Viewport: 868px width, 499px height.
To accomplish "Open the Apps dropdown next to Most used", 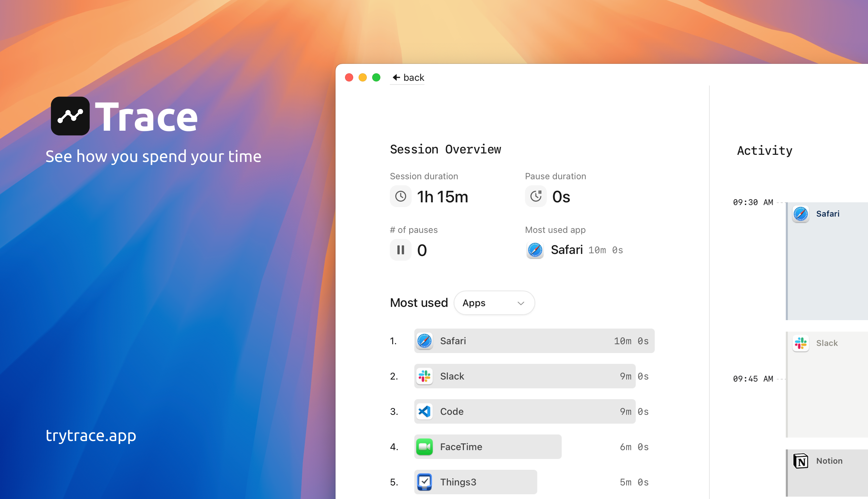I will pyautogui.click(x=493, y=303).
